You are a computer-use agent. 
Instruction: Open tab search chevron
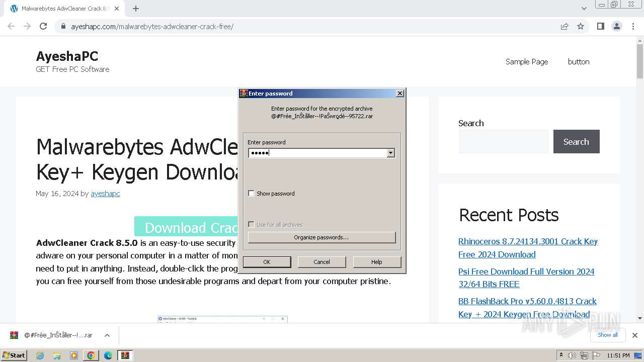click(584, 9)
